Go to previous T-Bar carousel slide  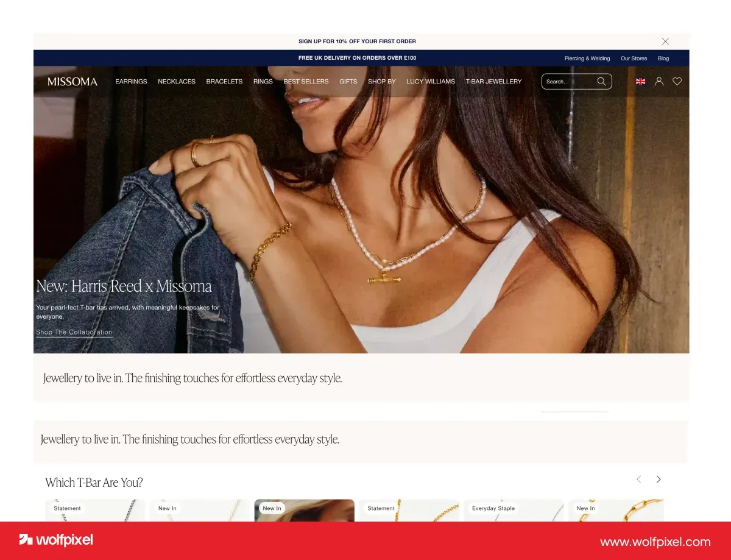638,480
